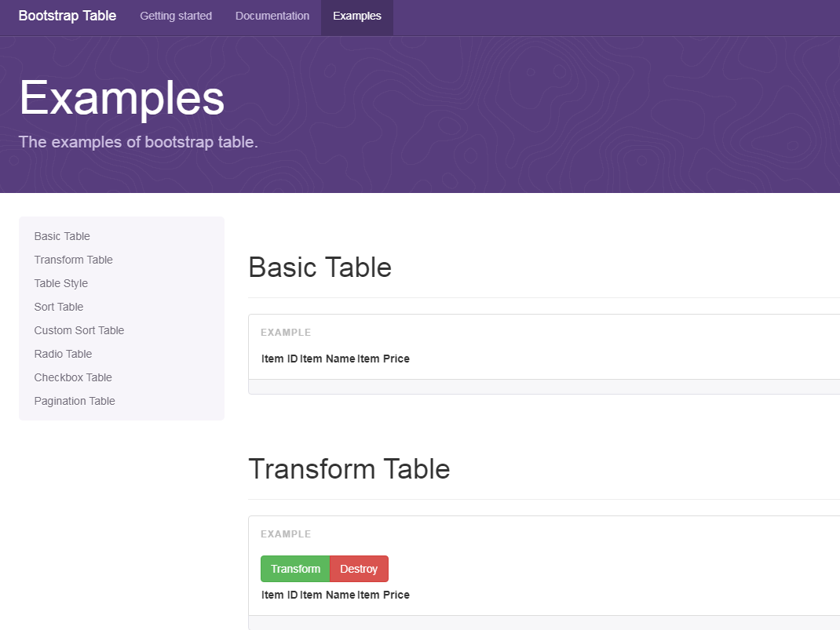Open the Pagination Table example

[x=74, y=401]
